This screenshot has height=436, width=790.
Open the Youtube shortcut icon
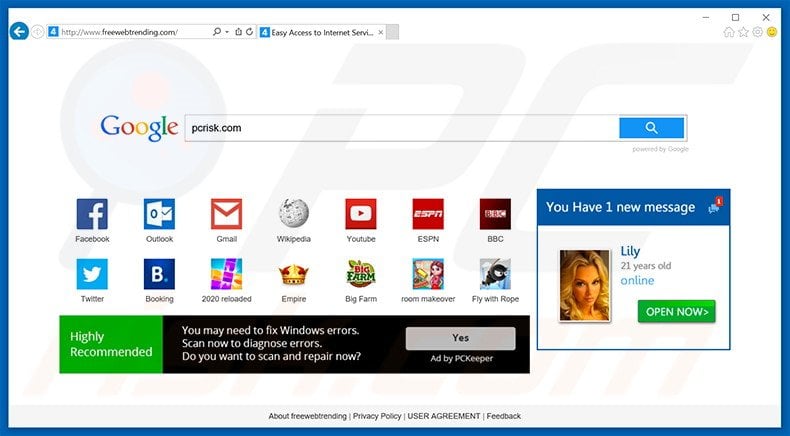tap(361, 214)
